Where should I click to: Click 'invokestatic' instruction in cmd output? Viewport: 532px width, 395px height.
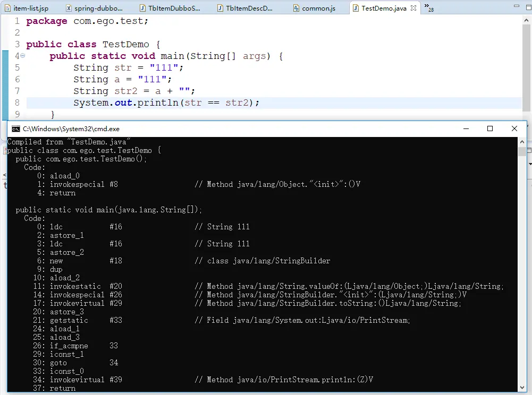[x=75, y=286]
